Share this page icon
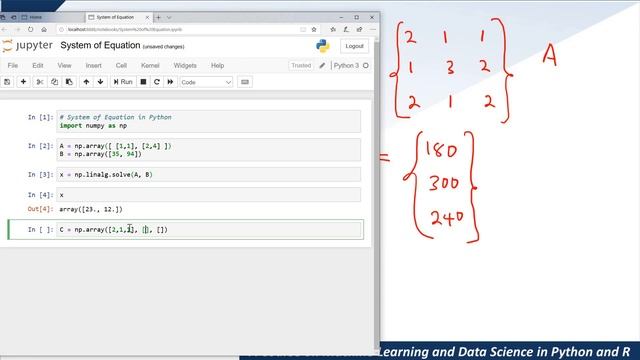The image size is (640, 360). [x=359, y=29]
